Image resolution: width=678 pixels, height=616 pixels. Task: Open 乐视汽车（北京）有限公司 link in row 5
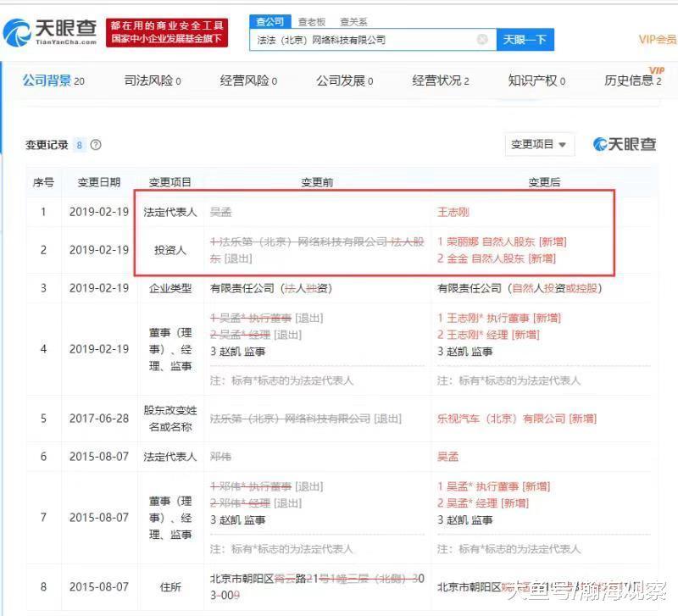pyautogui.click(x=517, y=419)
